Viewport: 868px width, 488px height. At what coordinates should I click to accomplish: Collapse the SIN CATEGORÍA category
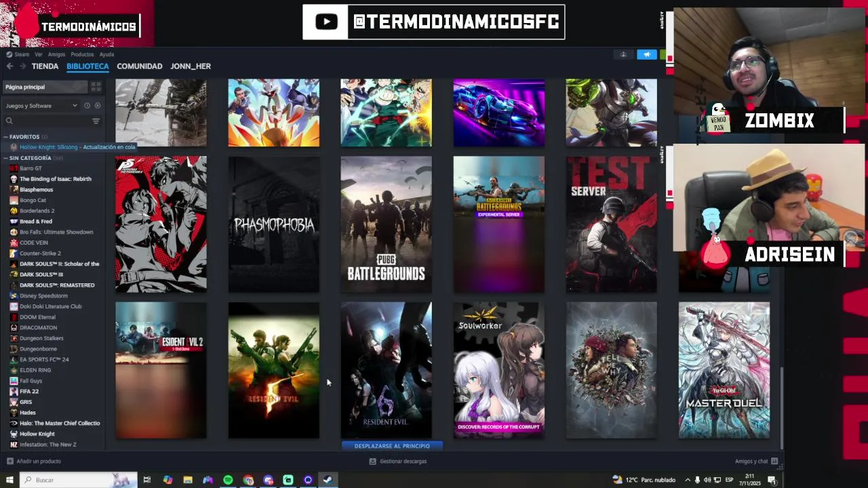pyautogui.click(x=5, y=158)
